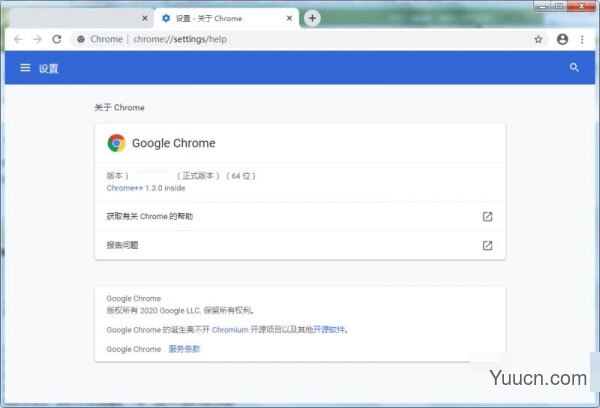Bookmark this page with the star icon

pyautogui.click(x=538, y=39)
